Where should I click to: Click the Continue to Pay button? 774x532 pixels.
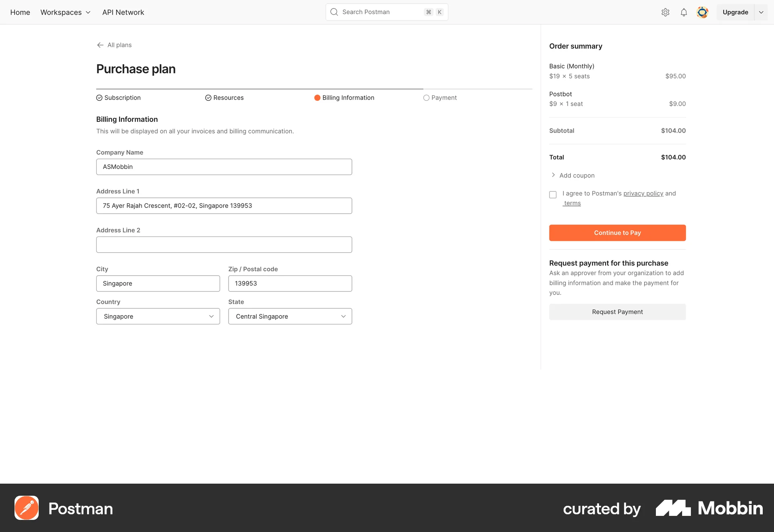click(x=617, y=233)
